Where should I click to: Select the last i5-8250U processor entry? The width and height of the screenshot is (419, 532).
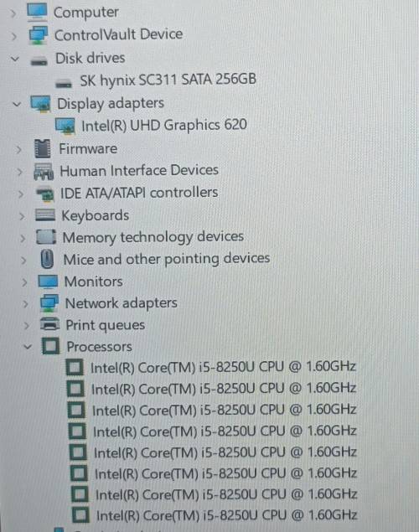(x=226, y=515)
